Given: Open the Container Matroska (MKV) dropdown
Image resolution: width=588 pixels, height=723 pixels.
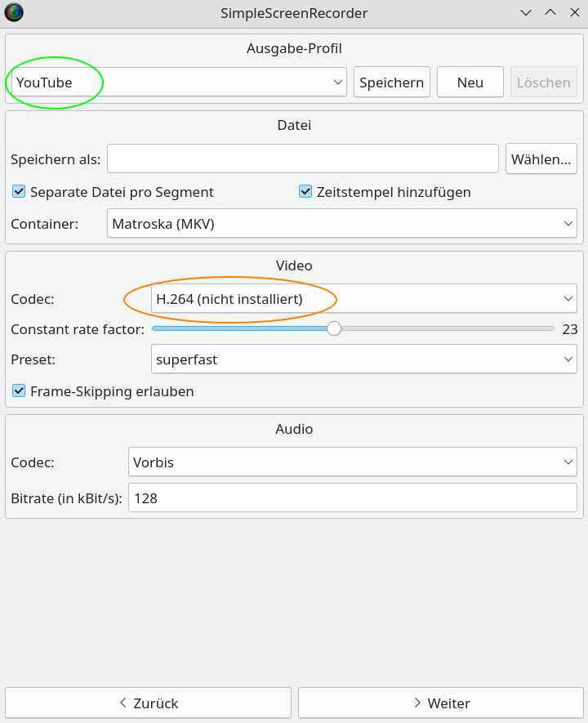Looking at the screenshot, I should (x=342, y=224).
